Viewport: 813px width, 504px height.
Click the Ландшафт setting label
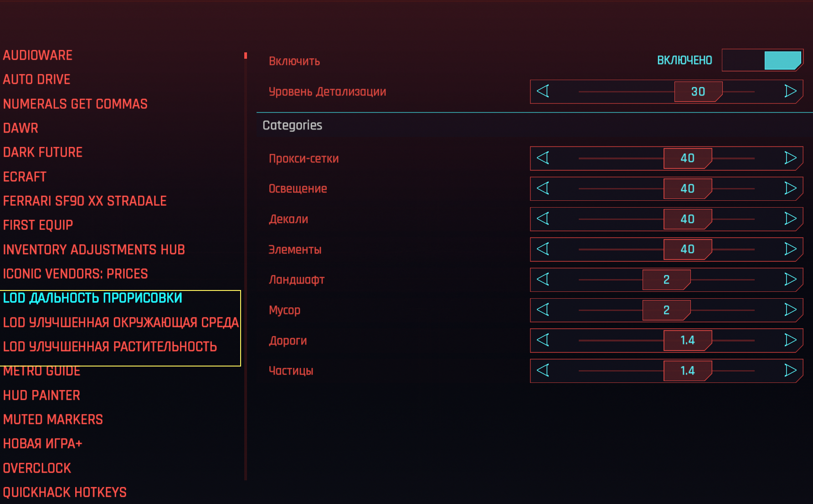point(297,280)
